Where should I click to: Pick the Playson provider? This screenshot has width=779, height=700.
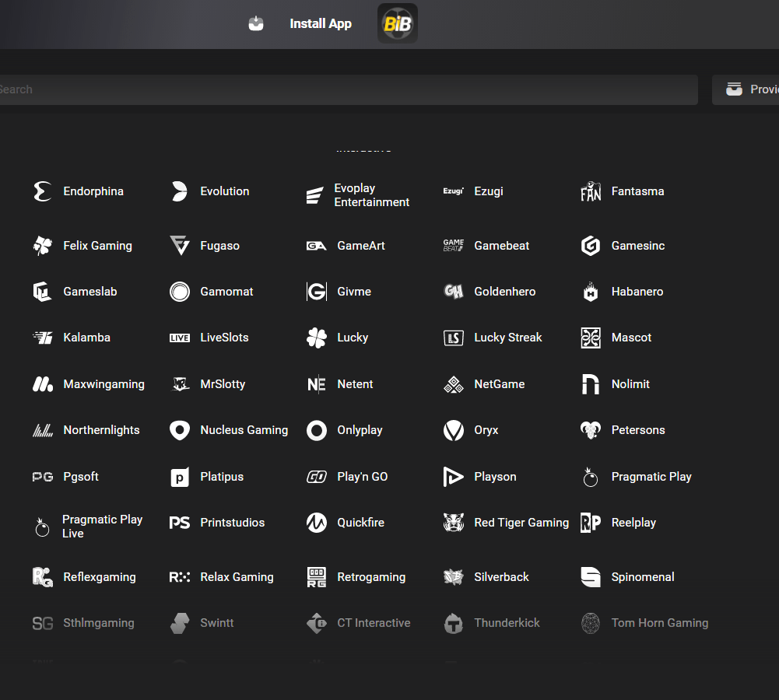click(480, 477)
